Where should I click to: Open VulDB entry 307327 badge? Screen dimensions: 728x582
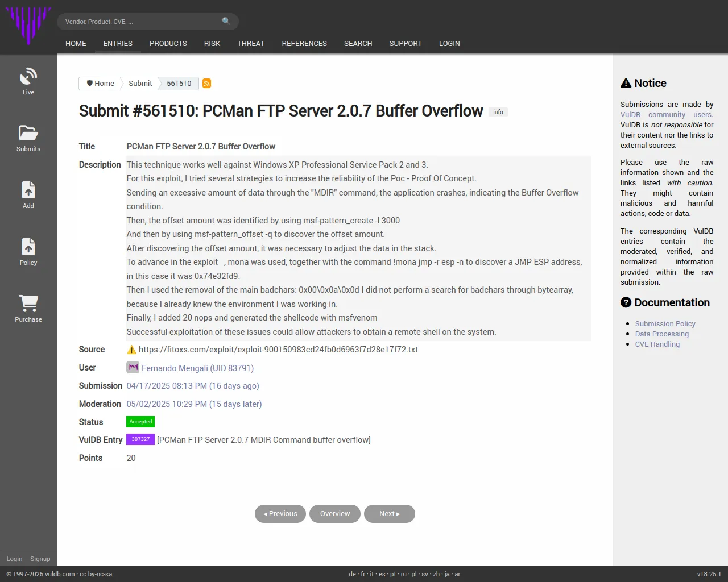coord(140,439)
